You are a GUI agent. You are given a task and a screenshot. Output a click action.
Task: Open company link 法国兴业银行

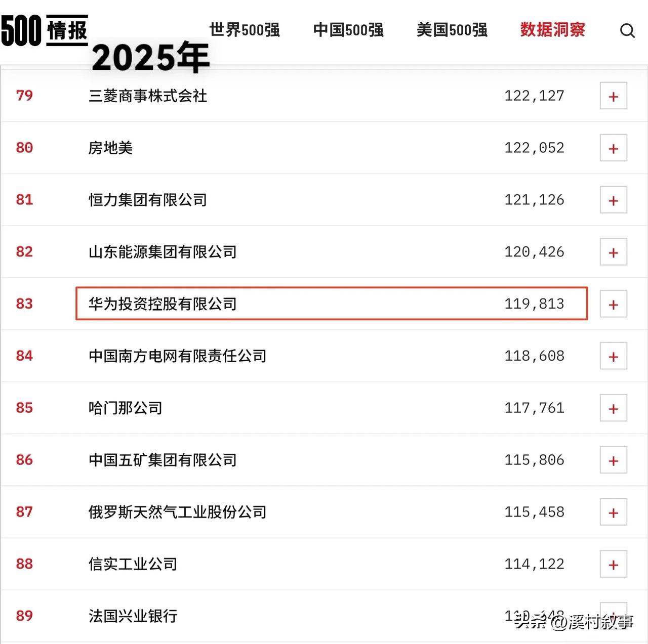pos(133,616)
